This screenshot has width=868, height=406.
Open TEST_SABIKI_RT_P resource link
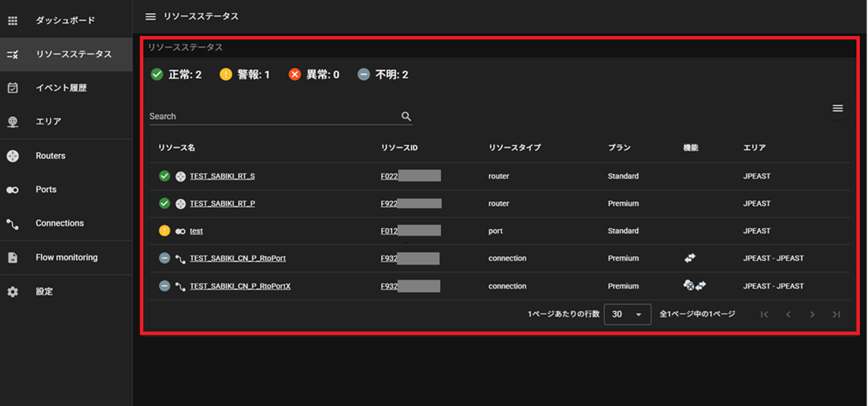tap(222, 203)
